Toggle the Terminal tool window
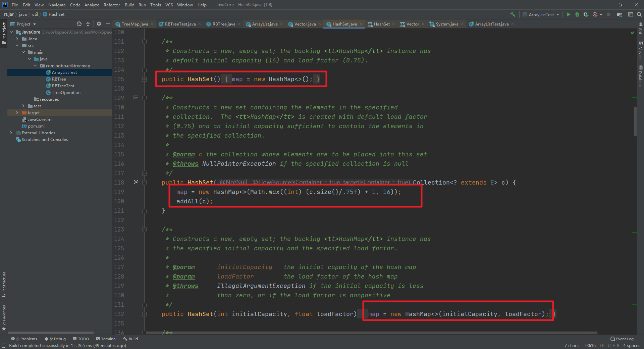Image resolution: width=644 pixels, height=349 pixels. click(106, 339)
